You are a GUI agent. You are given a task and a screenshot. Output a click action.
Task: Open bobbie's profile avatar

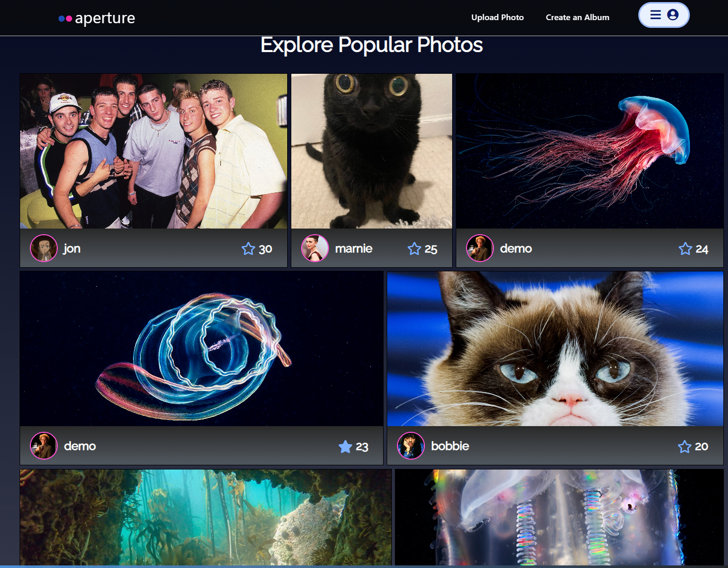click(411, 446)
